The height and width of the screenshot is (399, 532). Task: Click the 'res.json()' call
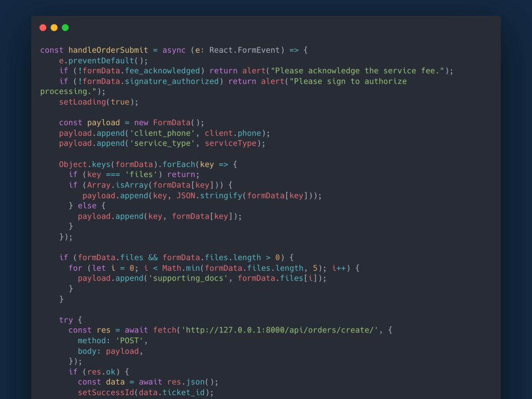[x=190, y=383]
